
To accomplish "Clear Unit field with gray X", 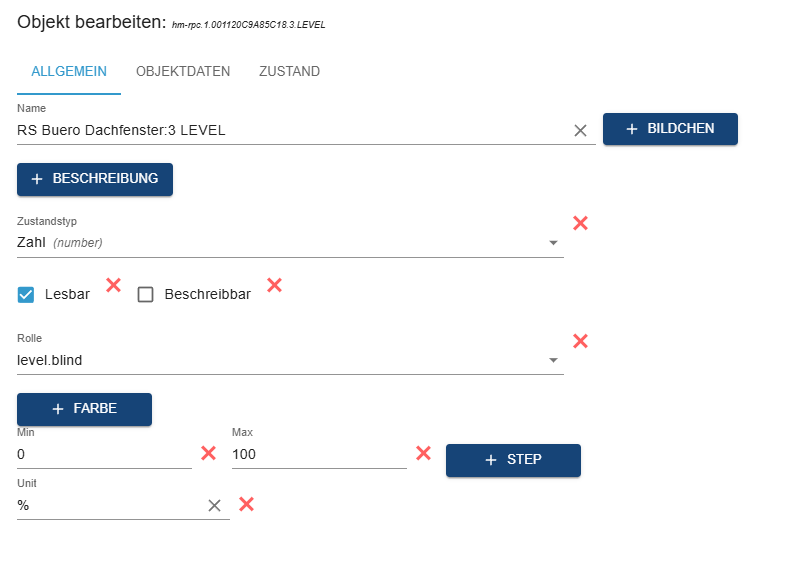I will point(214,506).
